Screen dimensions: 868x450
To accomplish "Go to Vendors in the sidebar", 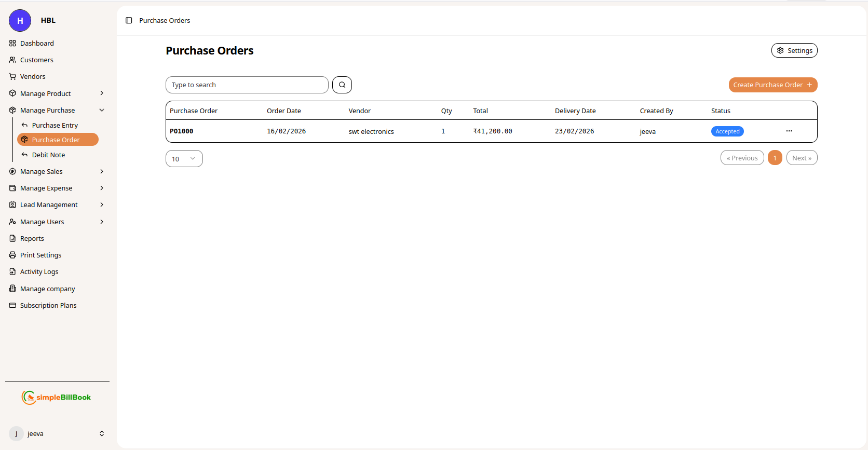I will 33,77.
